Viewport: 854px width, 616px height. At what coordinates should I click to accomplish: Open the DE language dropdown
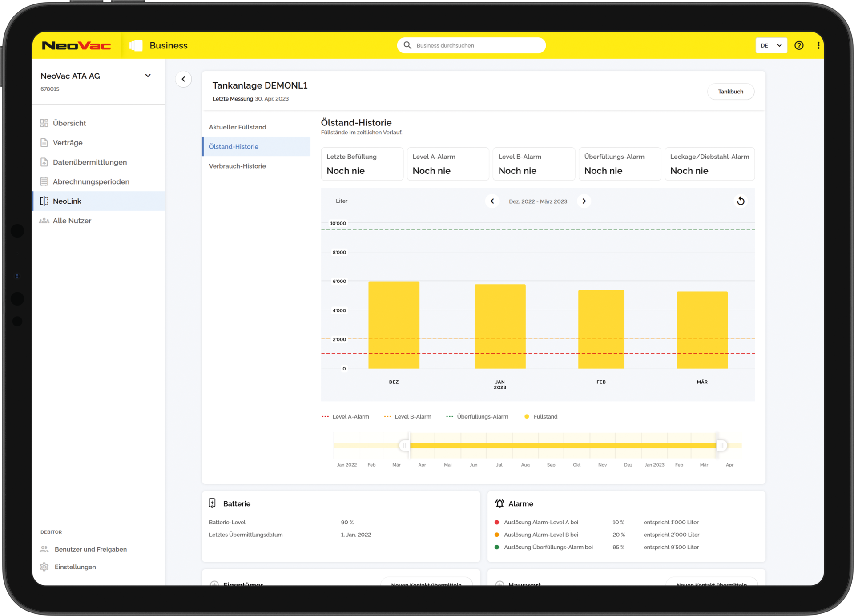pyautogui.click(x=771, y=45)
